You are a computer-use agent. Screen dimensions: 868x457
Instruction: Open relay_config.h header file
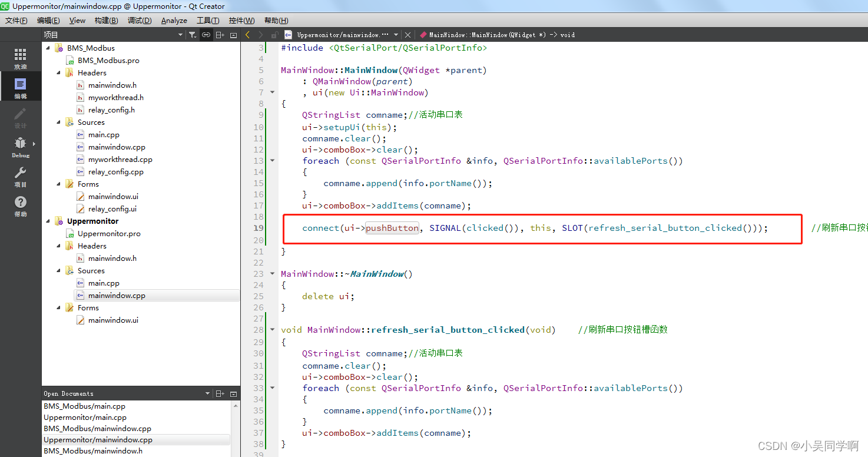click(x=111, y=110)
